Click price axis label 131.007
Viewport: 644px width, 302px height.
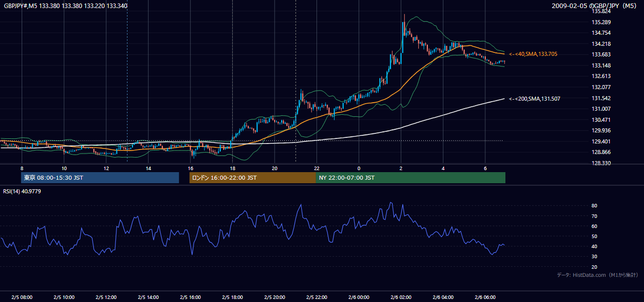[x=600, y=109]
